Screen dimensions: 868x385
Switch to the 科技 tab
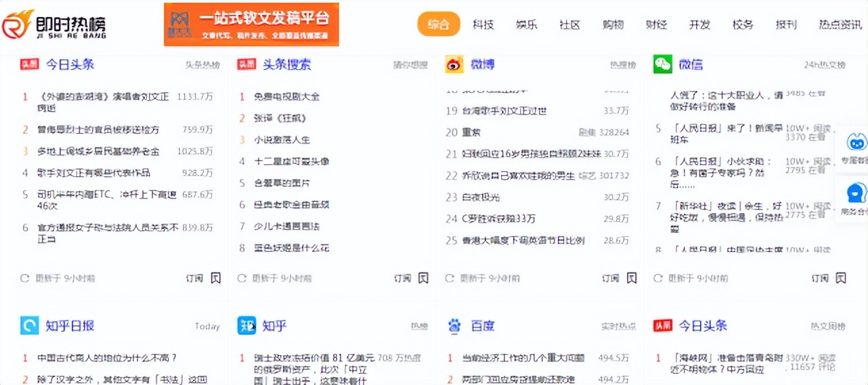(483, 25)
